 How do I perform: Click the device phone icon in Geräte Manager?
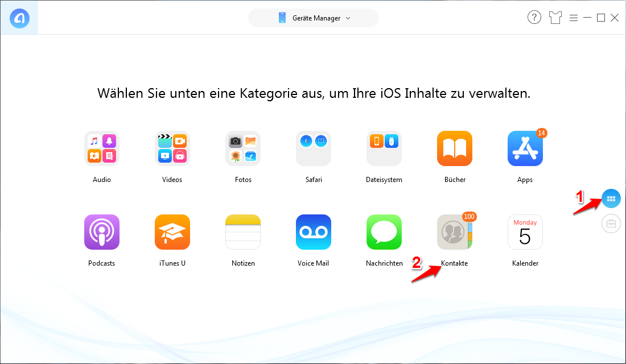(x=282, y=18)
